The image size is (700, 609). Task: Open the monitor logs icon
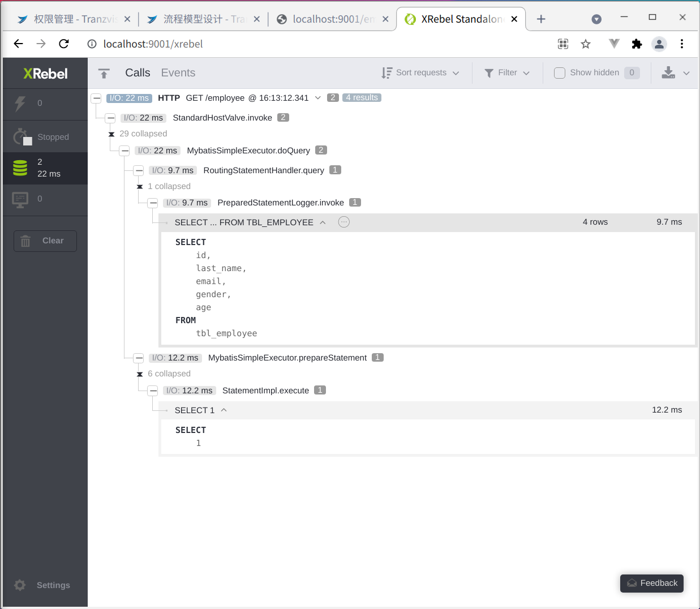point(20,200)
